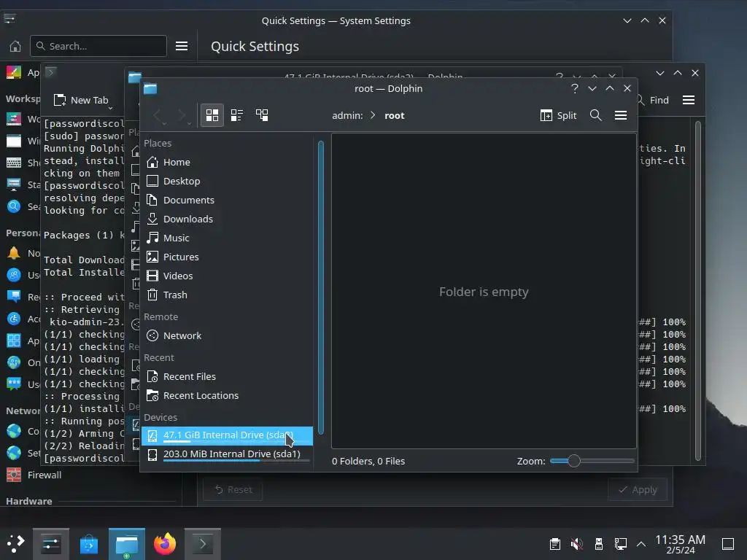Click 'root' in Dolphin breadcrumb
This screenshot has height=560, width=747.
(x=395, y=115)
